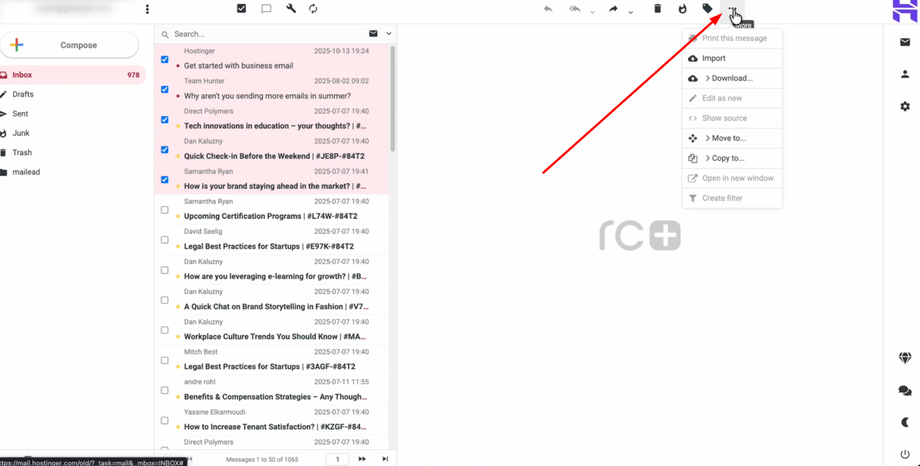
Task: Refresh the mailbox with the circular arrows icon
Action: [x=313, y=9]
